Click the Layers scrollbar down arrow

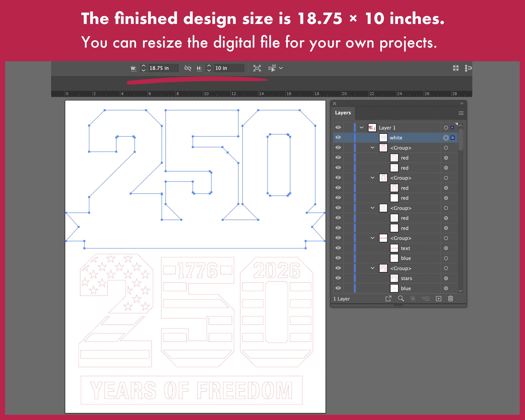click(x=460, y=291)
